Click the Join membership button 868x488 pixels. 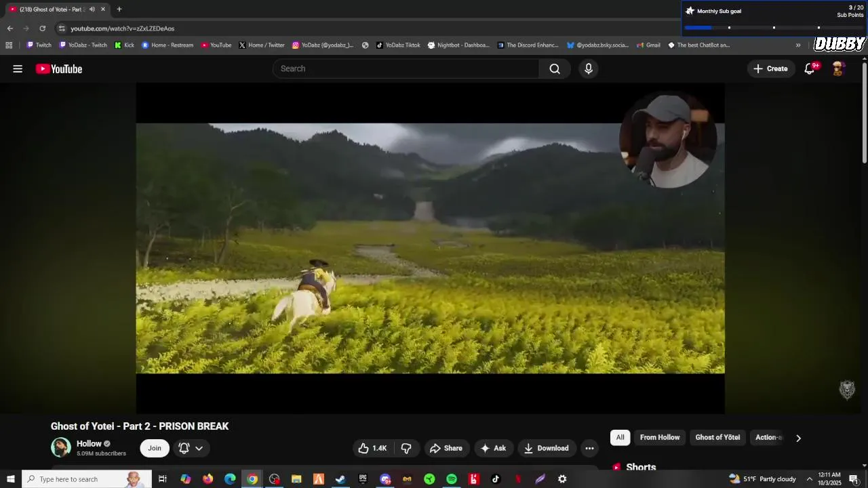point(155,448)
